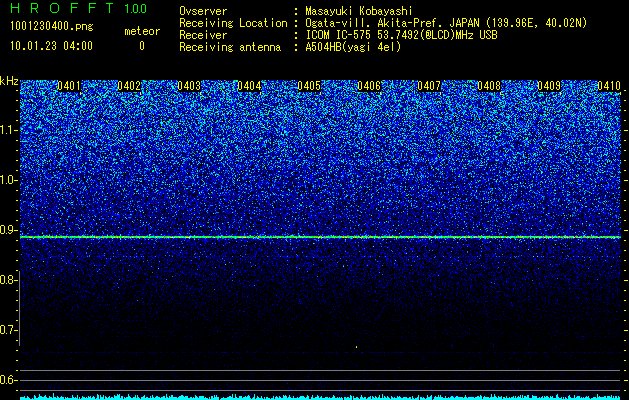Click the 1.0 frequency axis label
629x400 pixels.
tap(8, 180)
